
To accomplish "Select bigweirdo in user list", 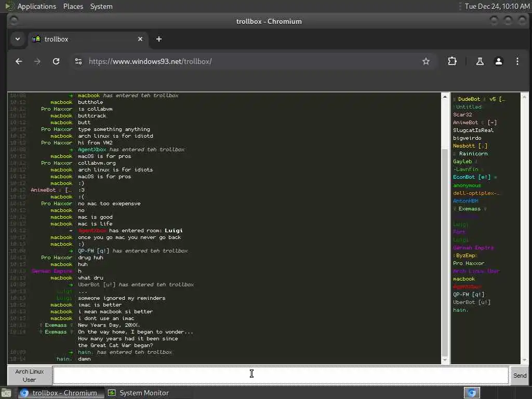I will 467,138.
